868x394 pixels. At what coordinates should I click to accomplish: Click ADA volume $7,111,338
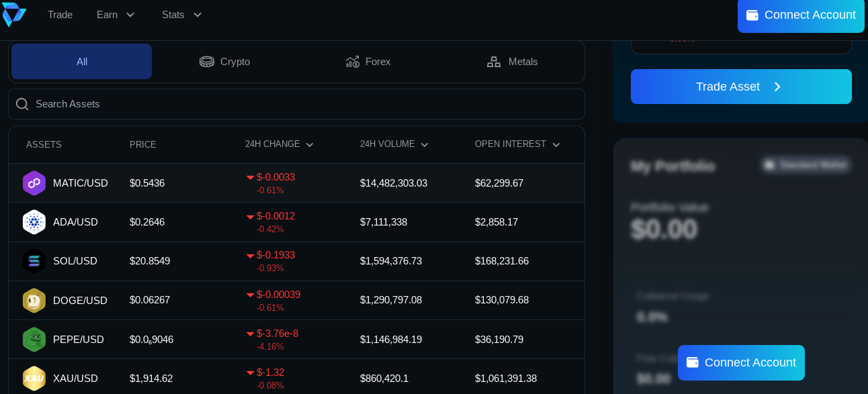click(x=384, y=222)
